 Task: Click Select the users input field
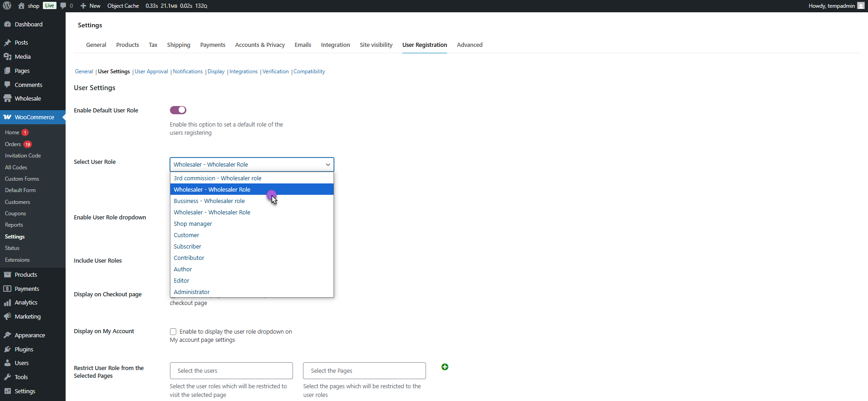pyautogui.click(x=231, y=371)
